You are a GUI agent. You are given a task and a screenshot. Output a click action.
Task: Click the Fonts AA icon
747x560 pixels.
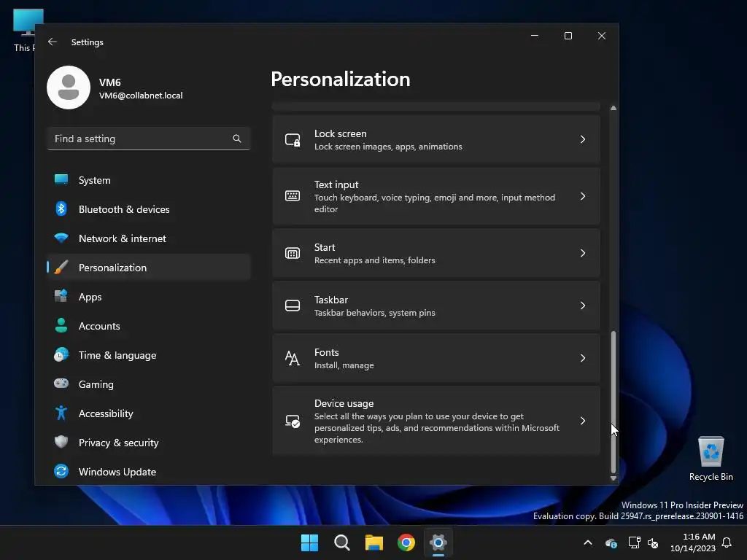pyautogui.click(x=293, y=358)
